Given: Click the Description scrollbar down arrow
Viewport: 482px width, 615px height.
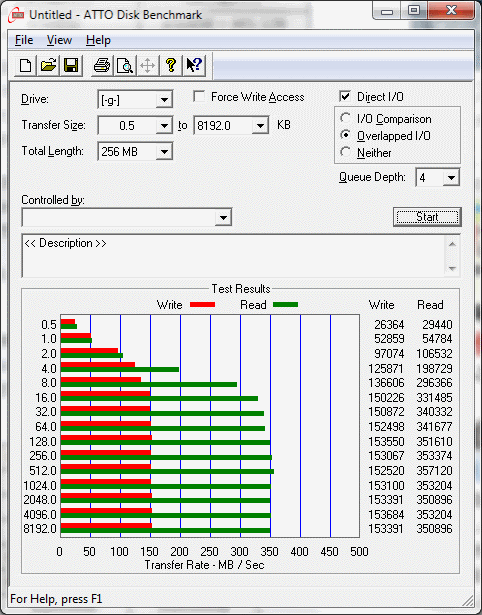Looking at the screenshot, I should coord(452,269).
